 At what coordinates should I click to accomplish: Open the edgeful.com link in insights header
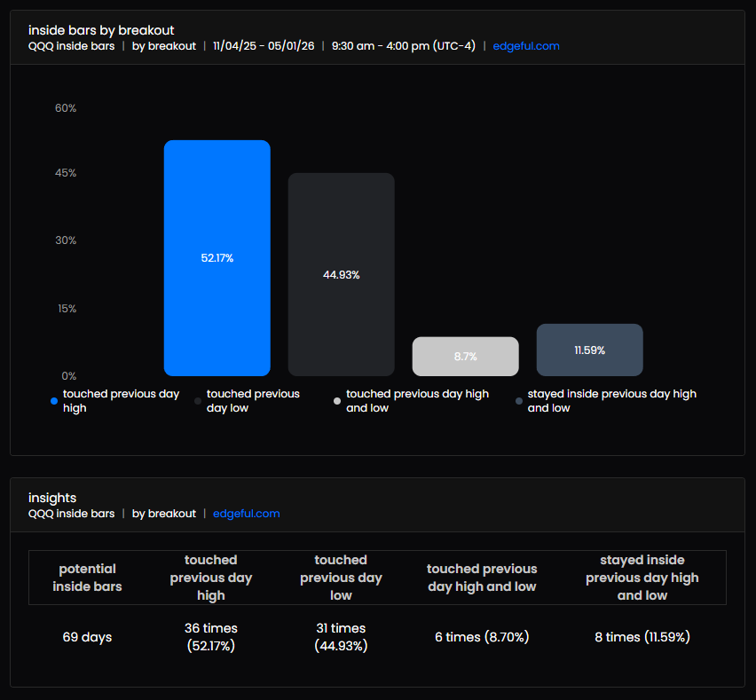(247, 514)
